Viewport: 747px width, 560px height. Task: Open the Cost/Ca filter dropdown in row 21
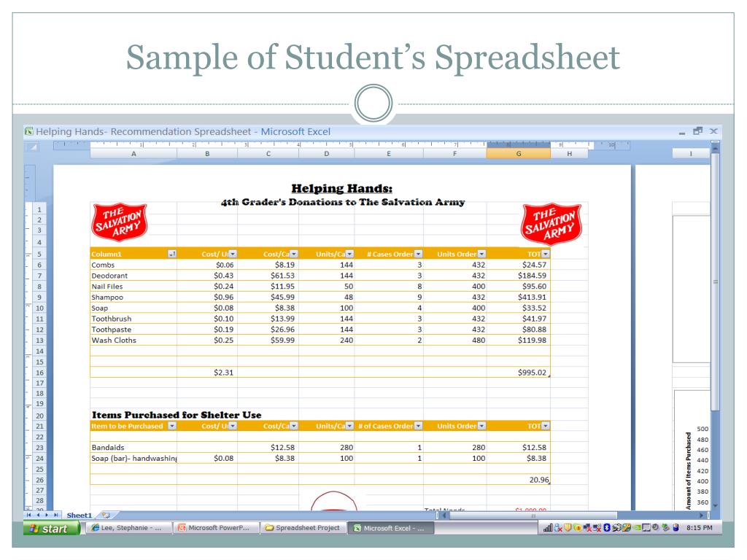(294, 426)
